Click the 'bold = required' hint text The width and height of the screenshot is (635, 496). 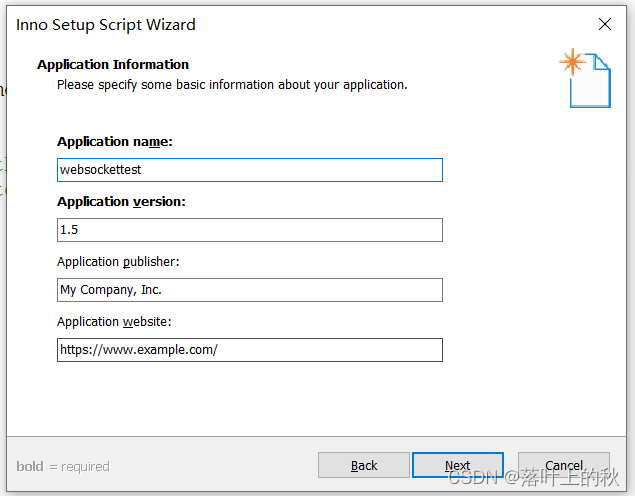(x=63, y=466)
